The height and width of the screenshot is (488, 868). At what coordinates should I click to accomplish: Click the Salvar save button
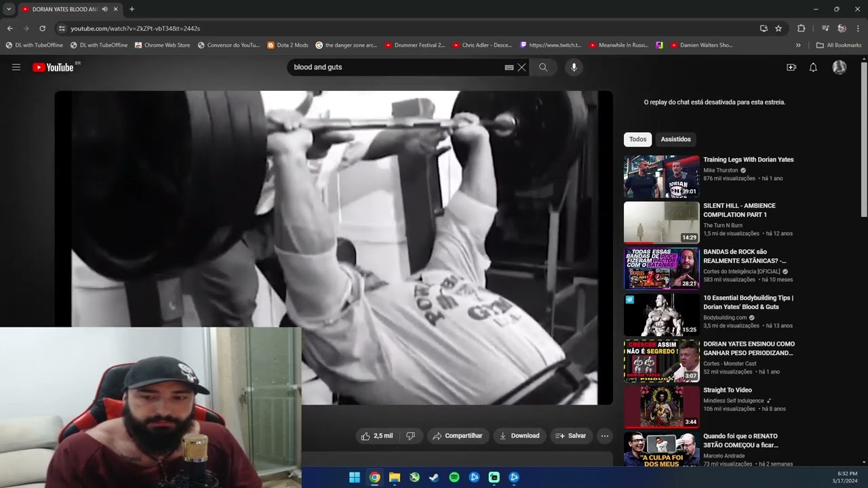(571, 436)
